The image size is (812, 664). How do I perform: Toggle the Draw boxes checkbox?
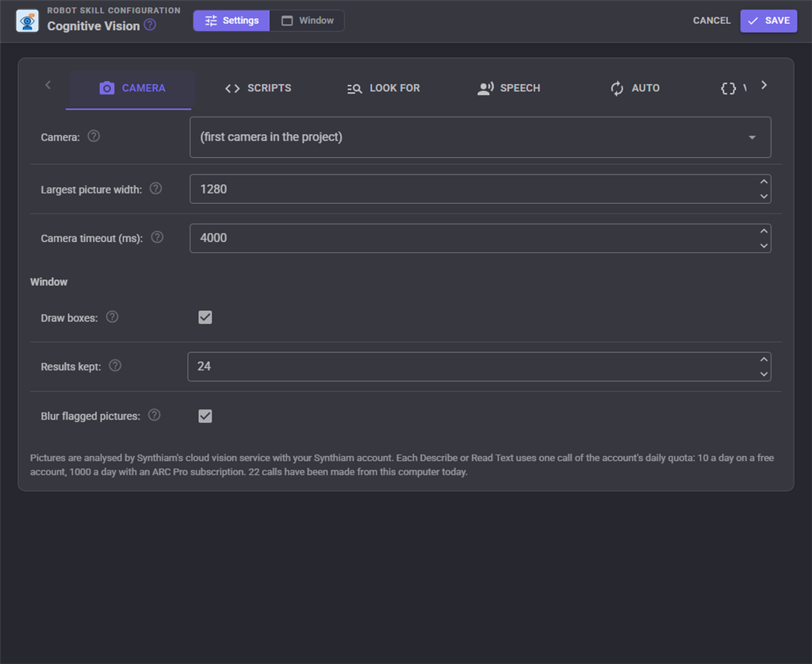pyautogui.click(x=205, y=317)
